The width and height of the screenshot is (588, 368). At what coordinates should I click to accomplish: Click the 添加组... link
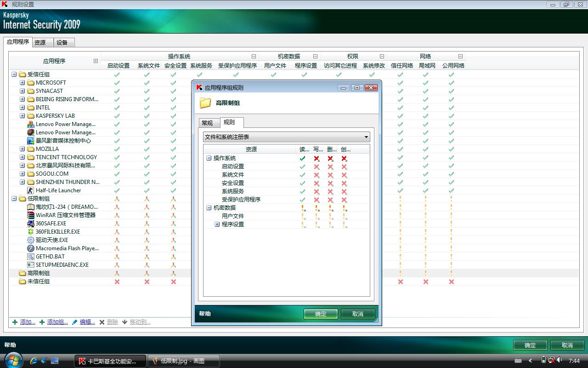(57, 322)
